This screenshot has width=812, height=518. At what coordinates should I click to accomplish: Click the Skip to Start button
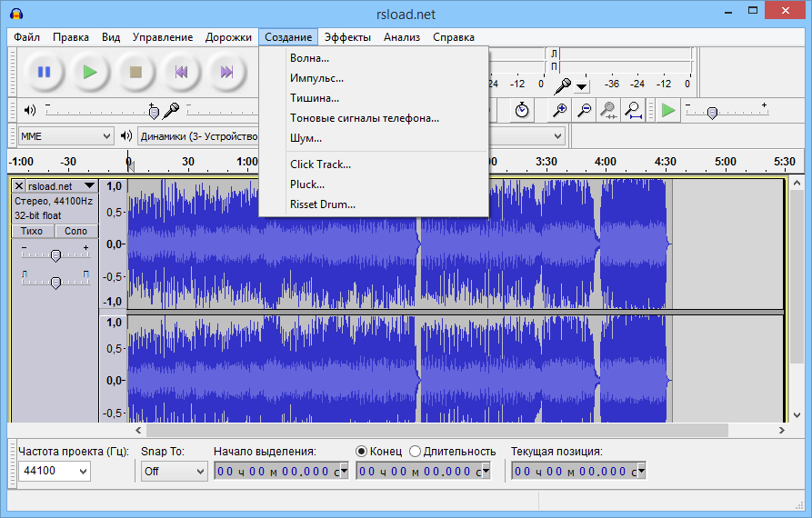(x=181, y=72)
